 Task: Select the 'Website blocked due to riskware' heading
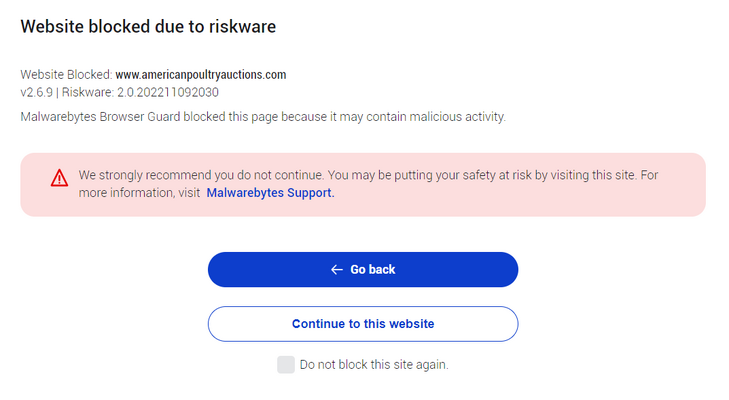[x=148, y=27]
